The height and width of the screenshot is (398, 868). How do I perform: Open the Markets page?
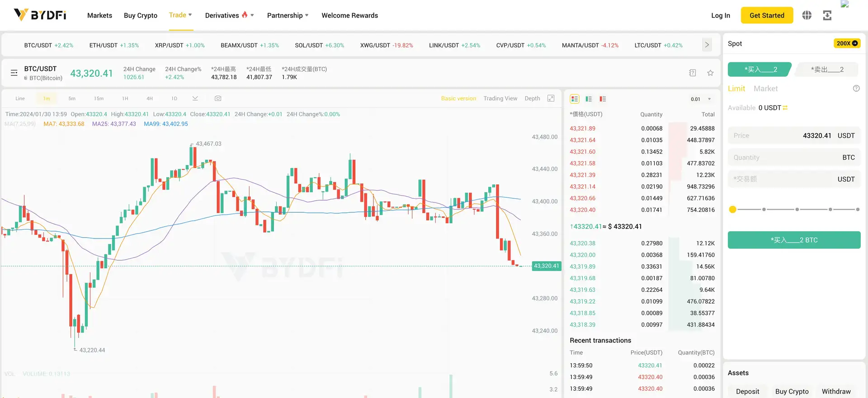(x=99, y=15)
